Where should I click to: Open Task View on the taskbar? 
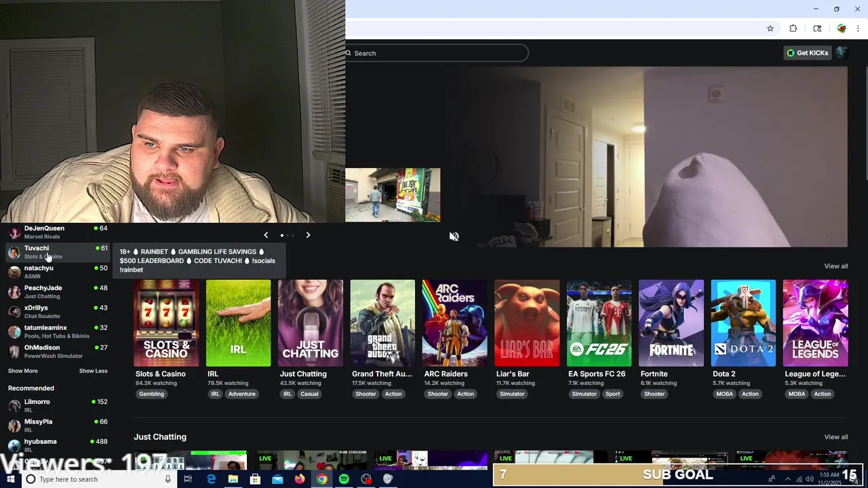click(188, 479)
